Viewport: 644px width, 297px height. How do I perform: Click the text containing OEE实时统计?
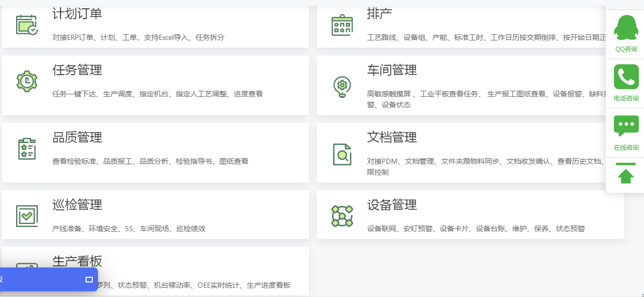click(x=194, y=285)
